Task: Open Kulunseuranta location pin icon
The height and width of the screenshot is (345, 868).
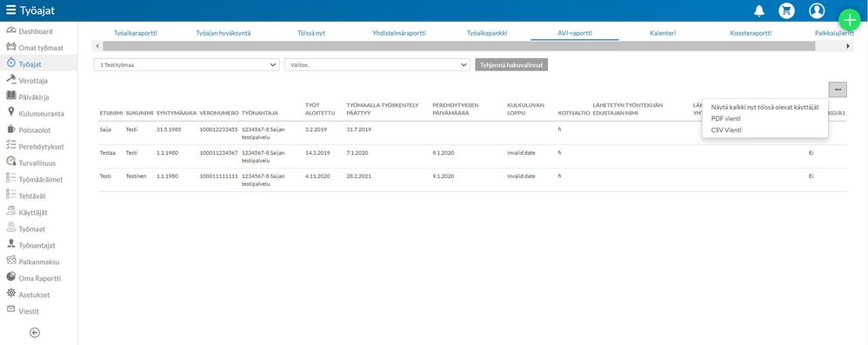Action: [x=11, y=113]
